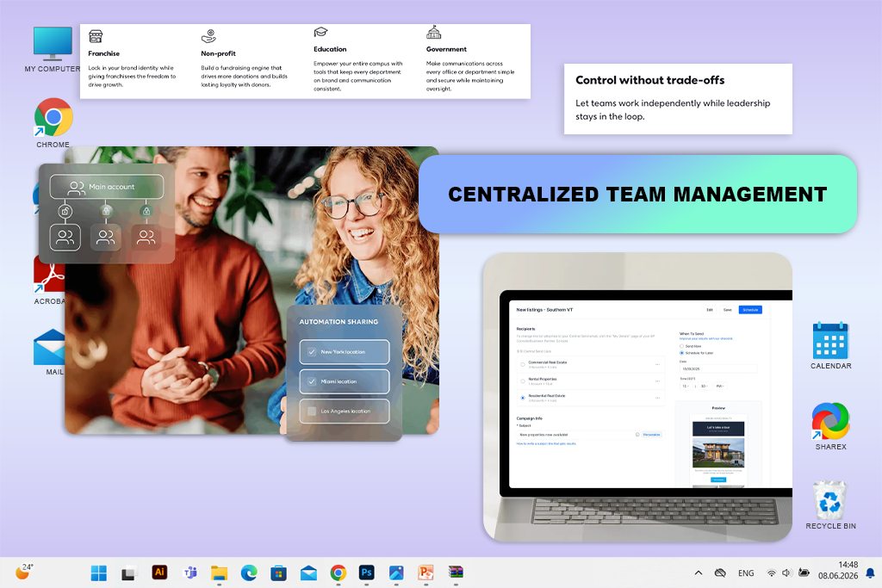Click the blue Schedule button
This screenshot has width=882, height=588.
point(750,310)
